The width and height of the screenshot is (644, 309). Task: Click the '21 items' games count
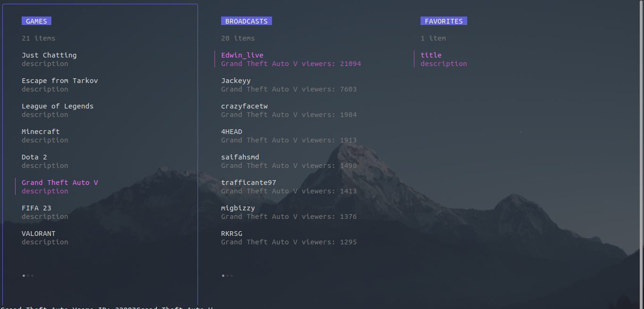38,38
